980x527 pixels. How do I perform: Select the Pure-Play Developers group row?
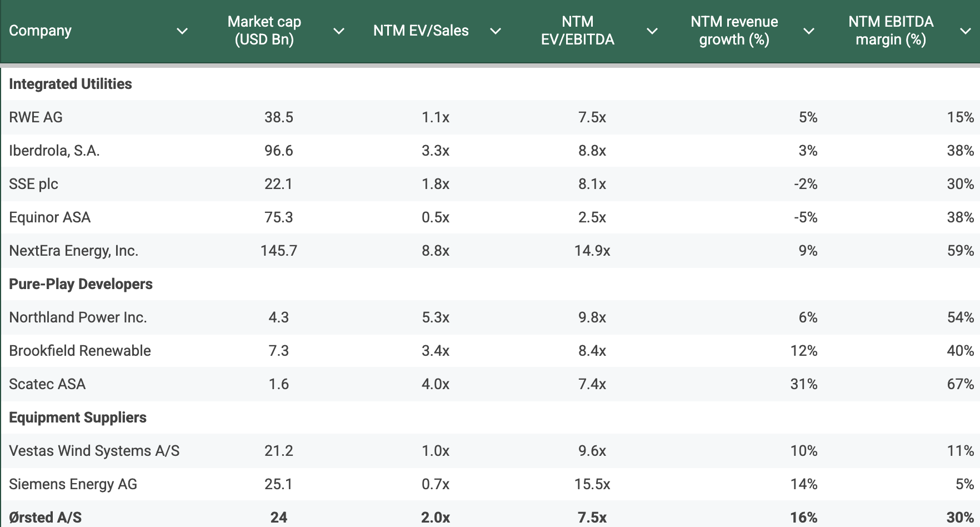490,284
